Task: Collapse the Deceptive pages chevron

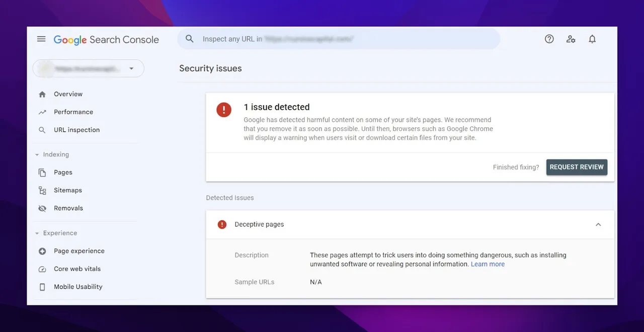Action: 598,224
